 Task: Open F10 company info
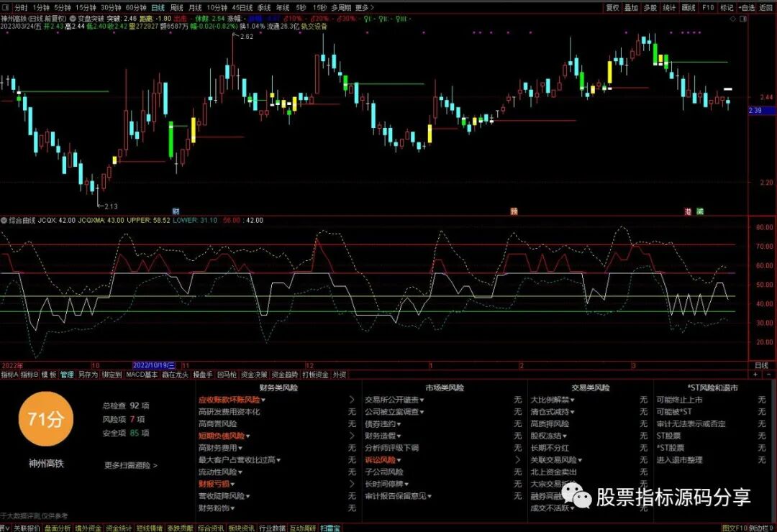tap(708, 7)
